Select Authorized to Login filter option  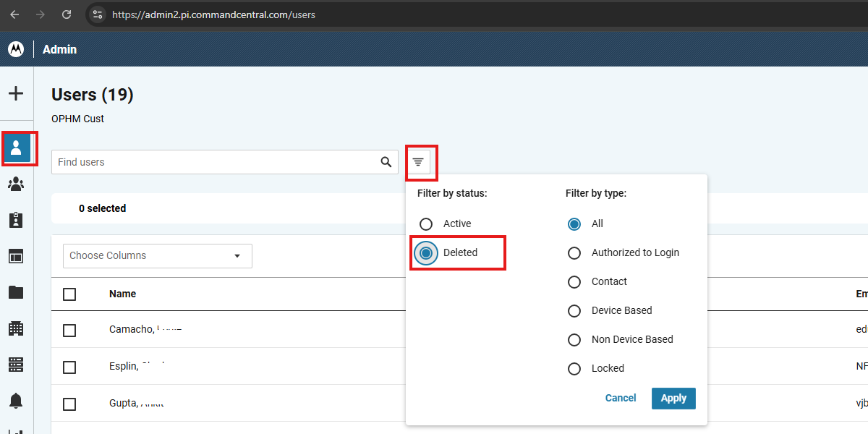[x=574, y=253]
